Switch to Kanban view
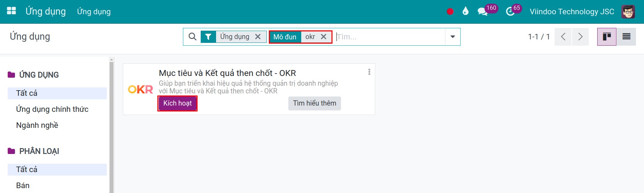 pyautogui.click(x=607, y=37)
